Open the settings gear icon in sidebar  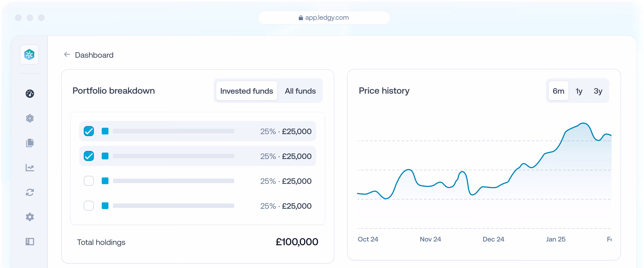point(30,217)
